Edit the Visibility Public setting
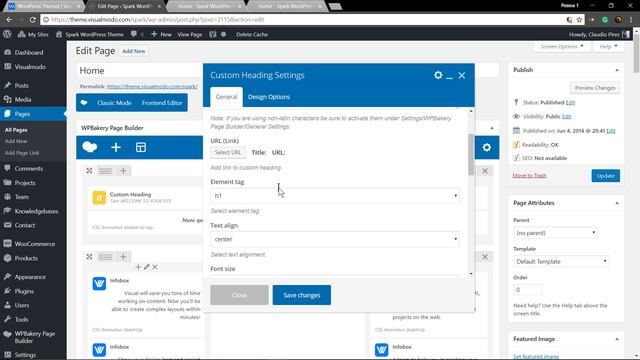640x360 pixels. [566, 116]
